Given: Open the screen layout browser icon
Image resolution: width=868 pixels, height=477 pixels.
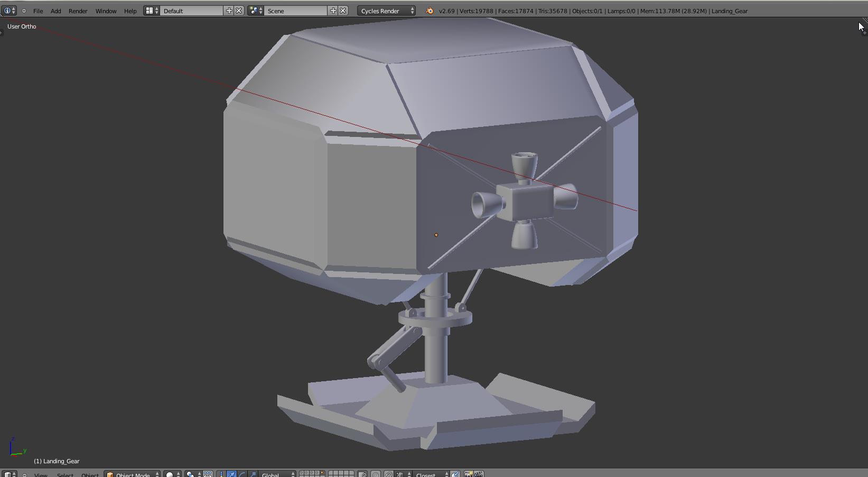Looking at the screenshot, I should coord(152,11).
